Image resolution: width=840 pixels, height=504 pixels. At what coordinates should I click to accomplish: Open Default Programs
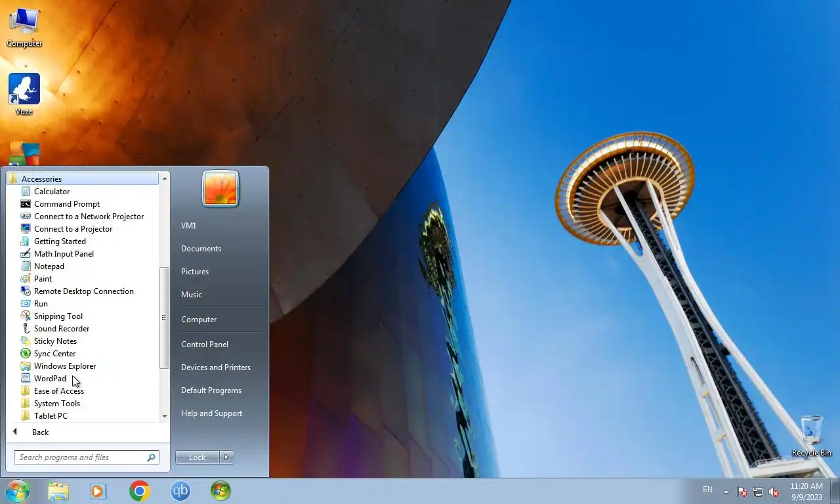(211, 390)
